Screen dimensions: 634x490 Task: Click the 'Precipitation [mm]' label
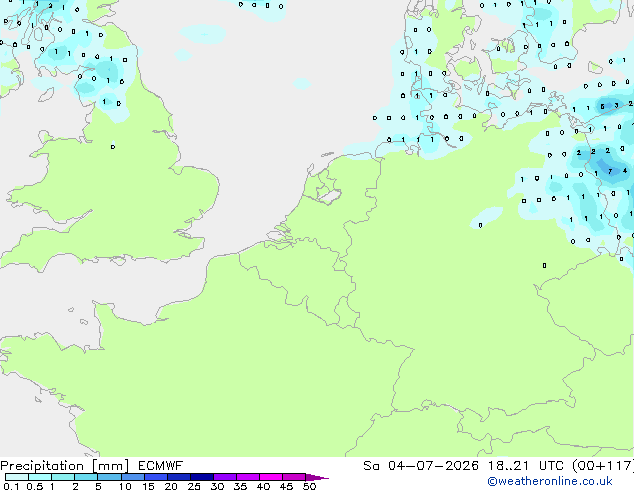click(x=65, y=466)
